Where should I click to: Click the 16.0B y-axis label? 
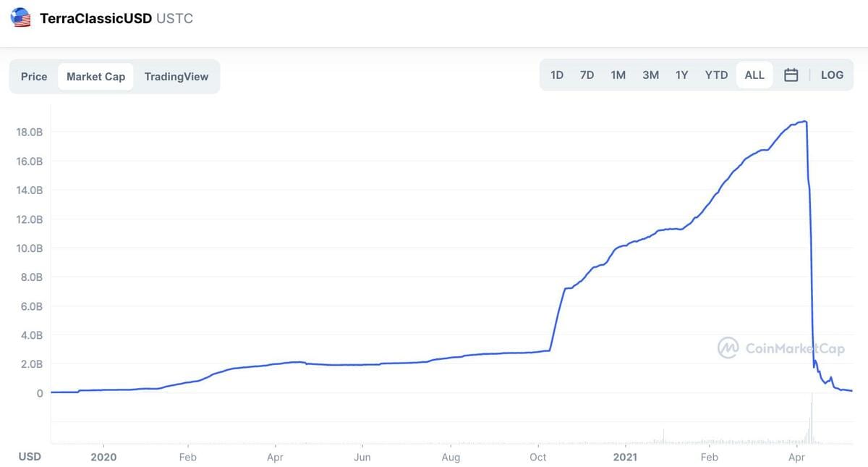pos(29,161)
